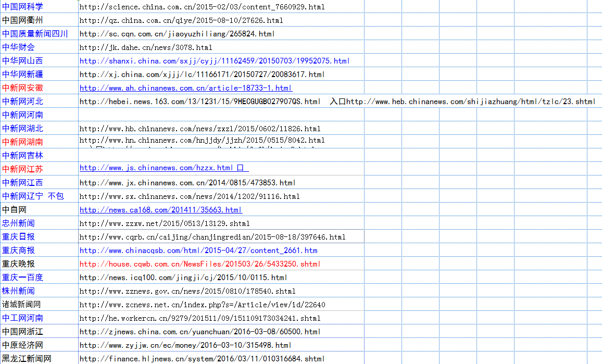The height and width of the screenshot is (364, 602).
Task: Click the he.workercn.cn URL cell
Action: tap(221, 318)
